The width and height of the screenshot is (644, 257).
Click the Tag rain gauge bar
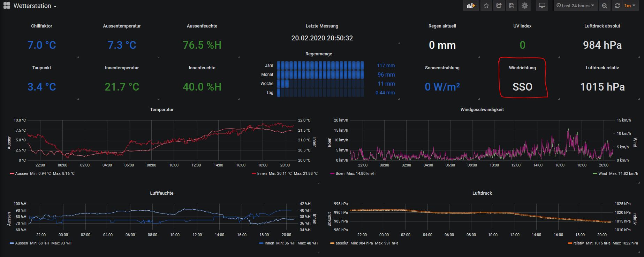tap(320, 93)
